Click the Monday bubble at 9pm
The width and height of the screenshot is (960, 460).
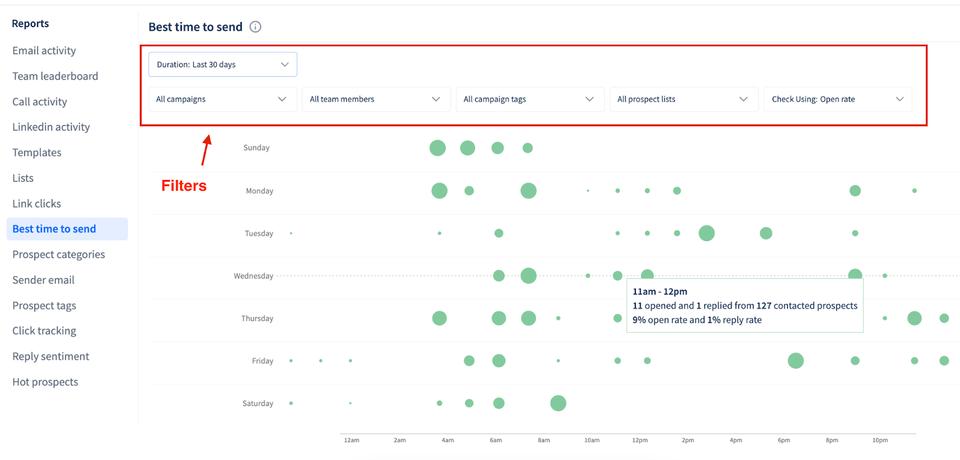tap(855, 190)
